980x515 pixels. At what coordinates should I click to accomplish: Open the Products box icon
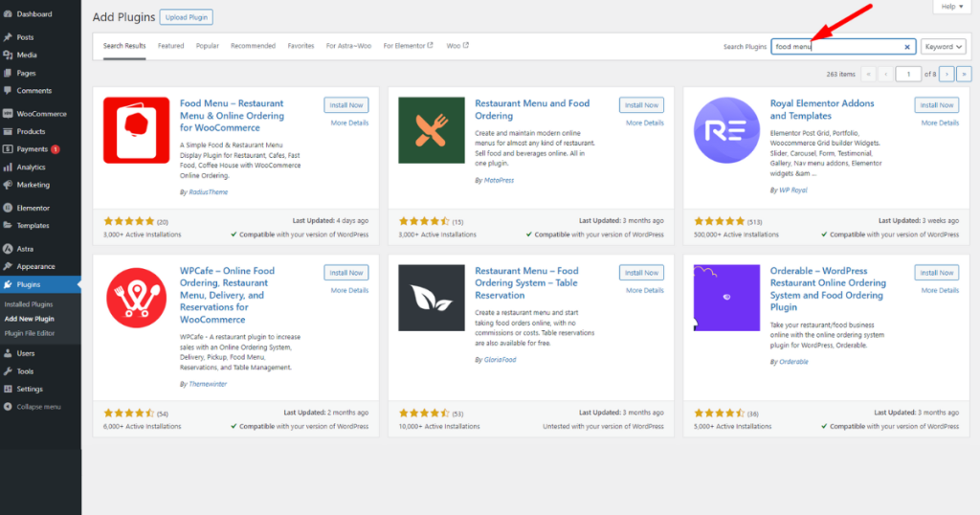coord(8,131)
